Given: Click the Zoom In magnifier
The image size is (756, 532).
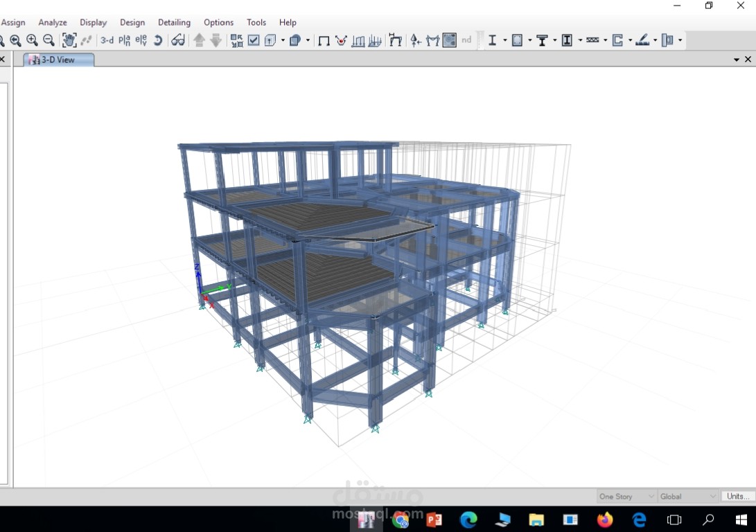Looking at the screenshot, I should (33, 40).
